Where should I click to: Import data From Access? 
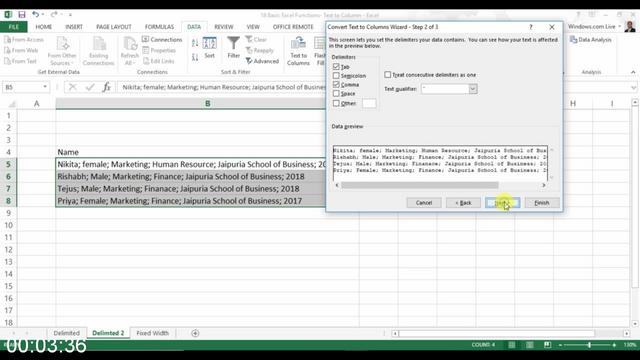click(x=24, y=40)
